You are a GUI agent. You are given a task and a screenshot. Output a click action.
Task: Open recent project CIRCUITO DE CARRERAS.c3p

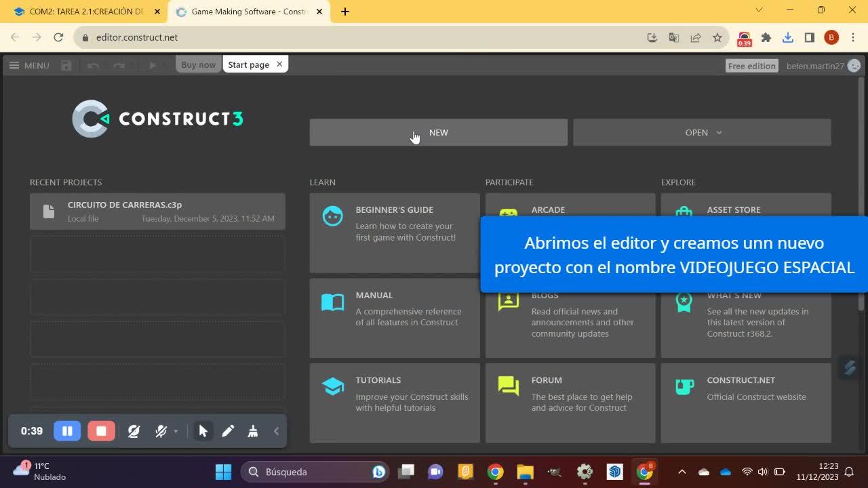(x=157, y=211)
